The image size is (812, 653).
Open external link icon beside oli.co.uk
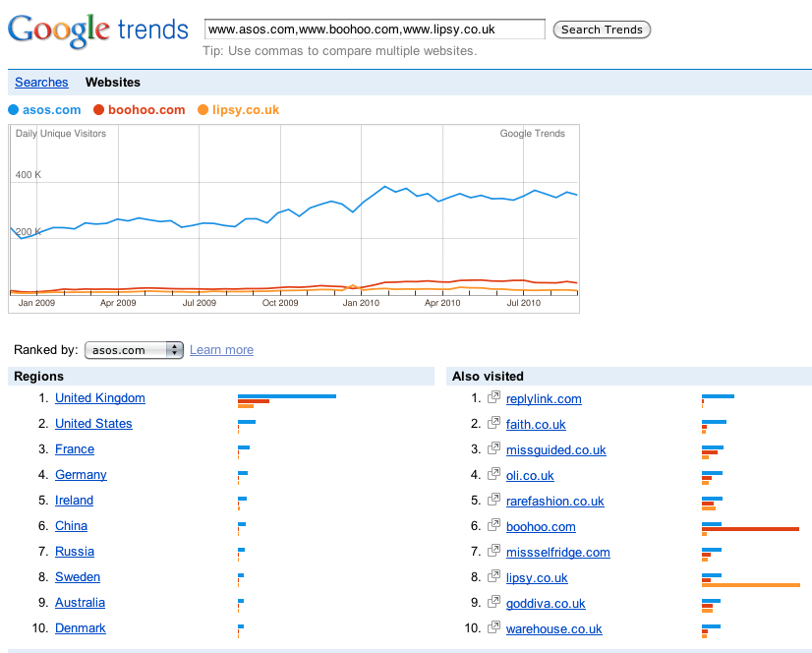494,474
